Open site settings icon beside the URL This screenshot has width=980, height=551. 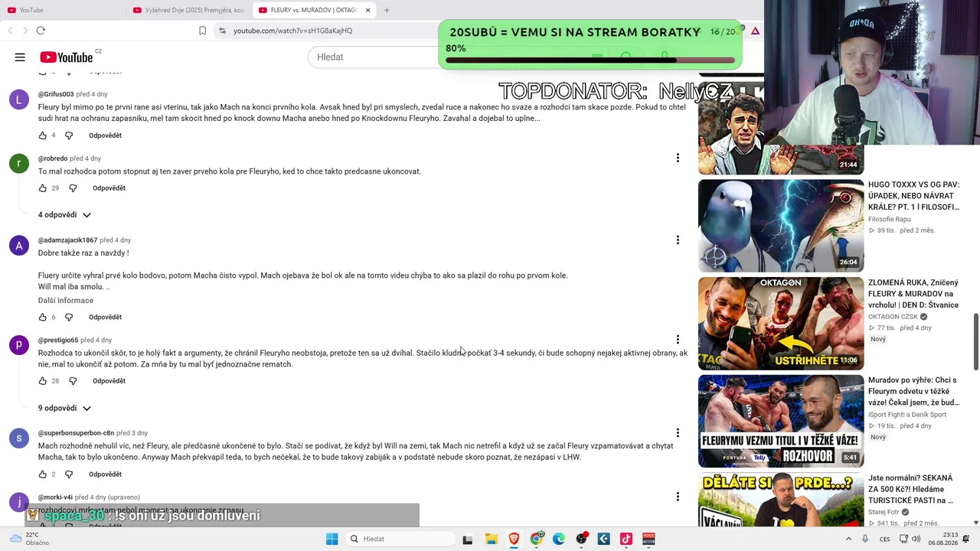tap(222, 31)
